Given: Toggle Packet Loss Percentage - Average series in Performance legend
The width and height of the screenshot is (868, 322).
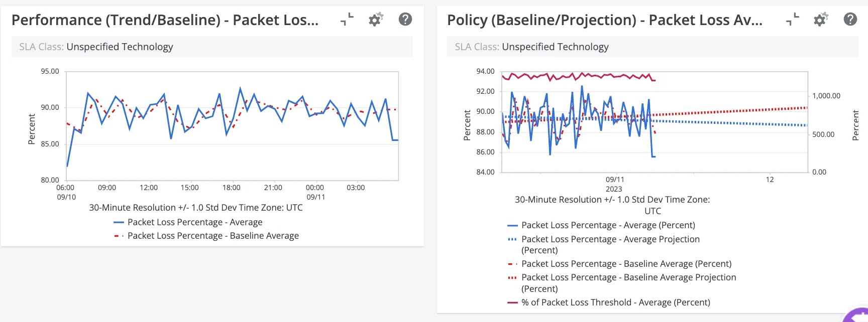Looking at the screenshot, I should point(194,222).
